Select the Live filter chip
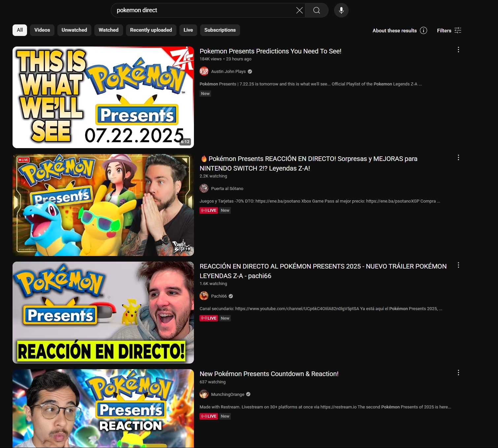Screen dimensions: 498x448 click(188, 30)
